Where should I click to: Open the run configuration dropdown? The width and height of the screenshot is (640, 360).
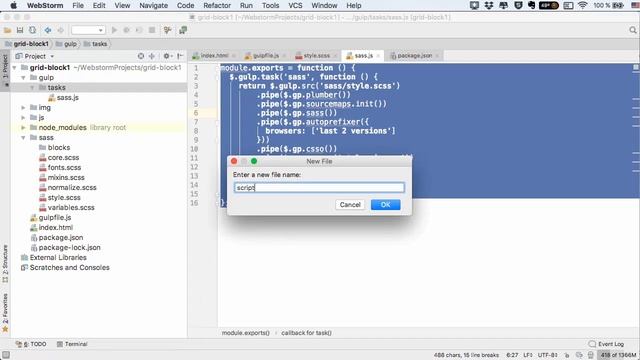(x=88, y=30)
